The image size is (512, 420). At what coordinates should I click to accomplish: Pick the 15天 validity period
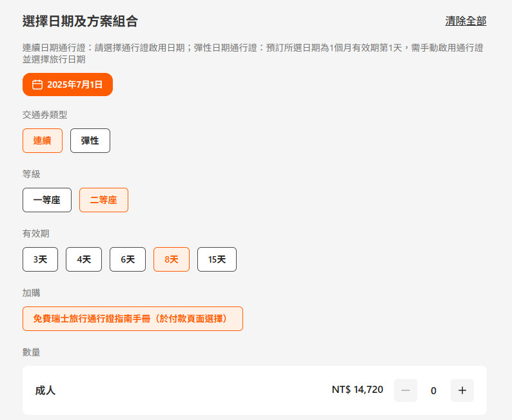pyautogui.click(x=217, y=259)
